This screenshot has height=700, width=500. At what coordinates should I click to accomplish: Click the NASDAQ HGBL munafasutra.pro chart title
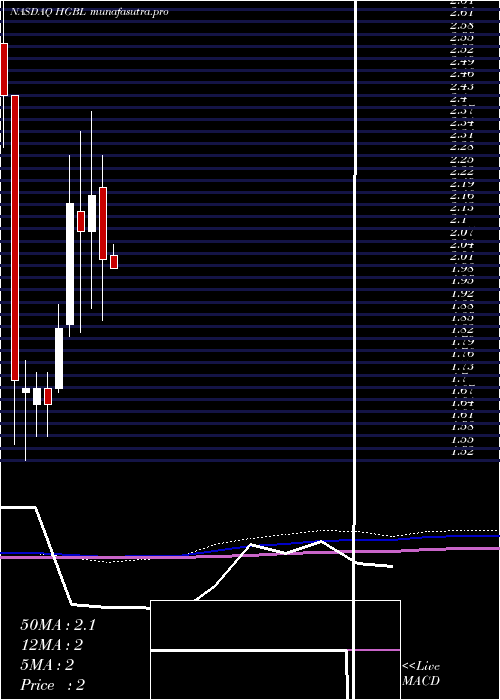(x=89, y=12)
